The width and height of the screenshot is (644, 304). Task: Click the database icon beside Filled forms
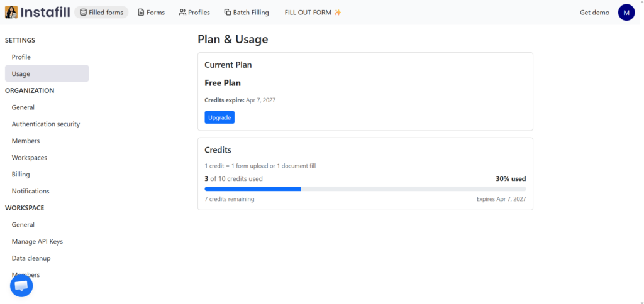pyautogui.click(x=83, y=13)
